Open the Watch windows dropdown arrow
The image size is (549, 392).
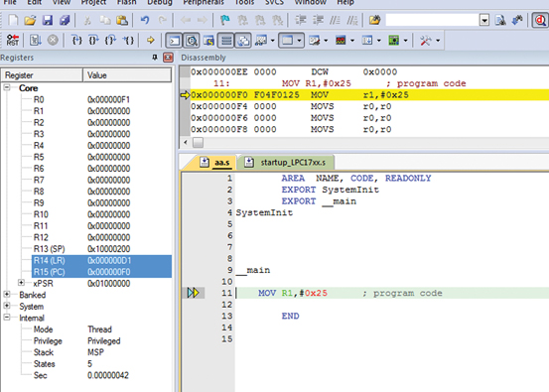point(272,41)
